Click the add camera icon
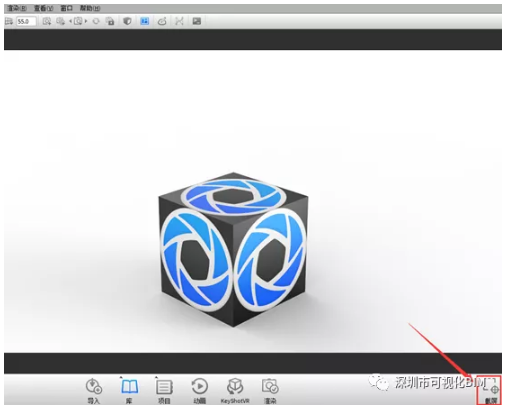509x410 pixels. pos(47,21)
